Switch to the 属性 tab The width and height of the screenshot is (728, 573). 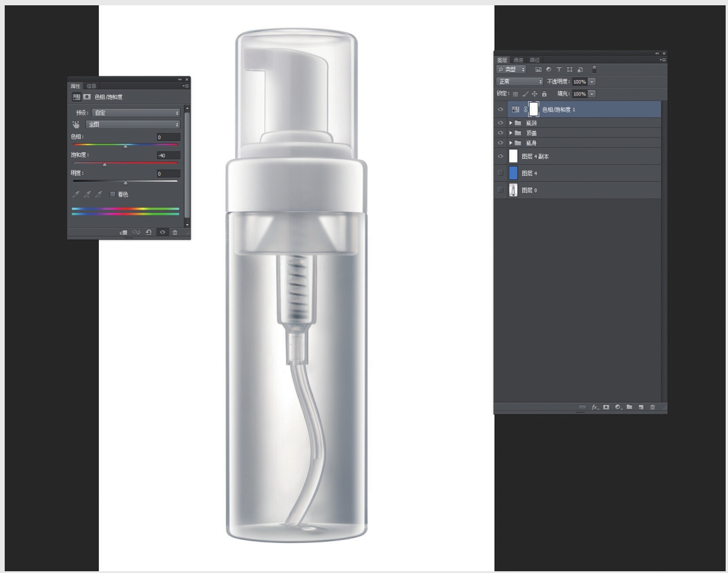76,86
